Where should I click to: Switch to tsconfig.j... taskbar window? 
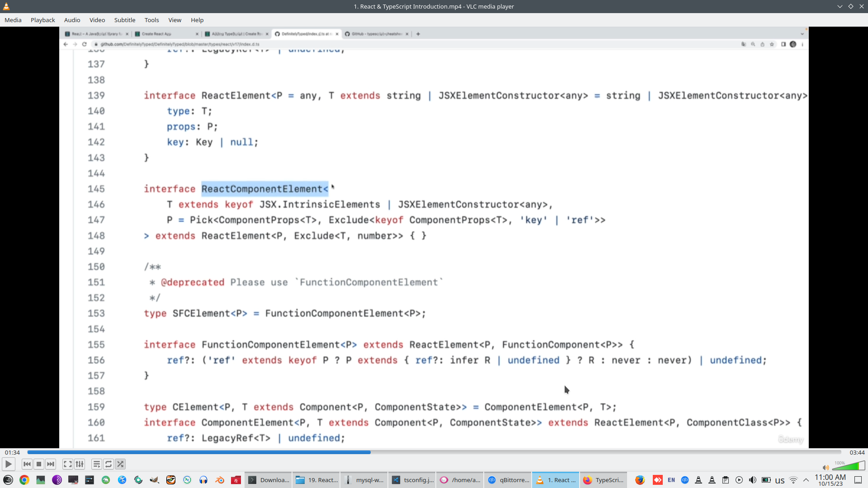(413, 480)
